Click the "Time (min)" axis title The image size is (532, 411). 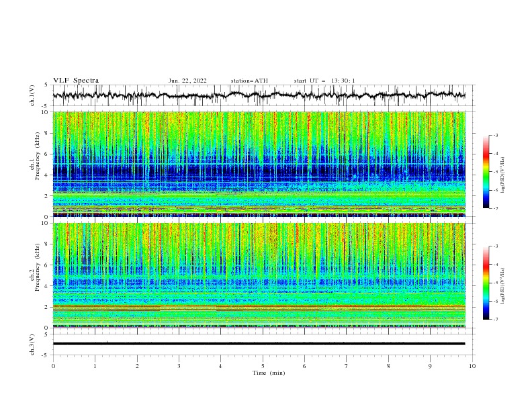[269, 373]
